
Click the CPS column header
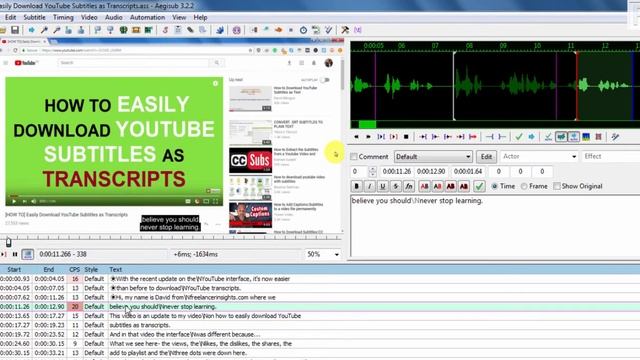75,270
